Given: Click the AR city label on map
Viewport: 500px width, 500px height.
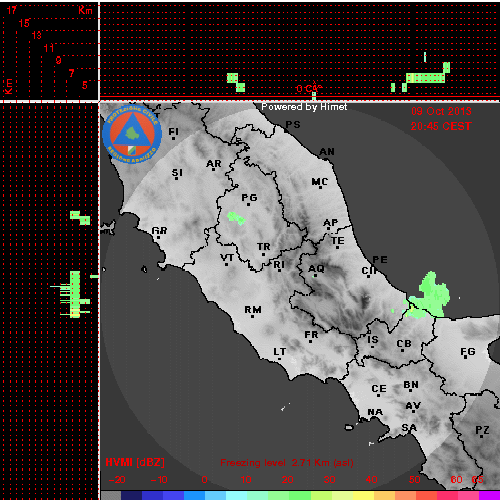Looking at the screenshot, I should coord(214,164).
